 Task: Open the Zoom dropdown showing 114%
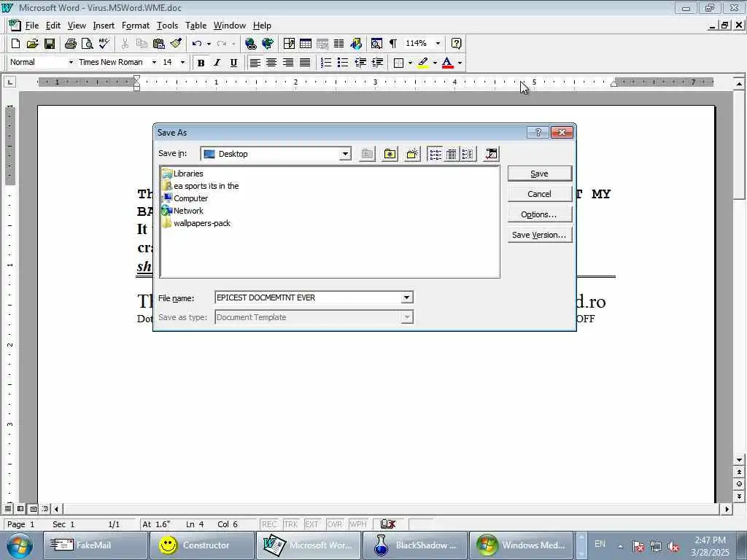[438, 43]
